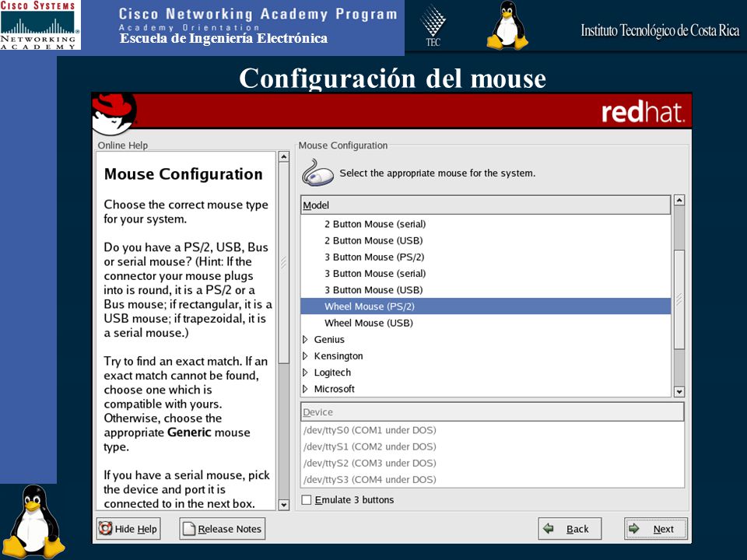
Task: Click the Online Help label
Action: point(123,145)
